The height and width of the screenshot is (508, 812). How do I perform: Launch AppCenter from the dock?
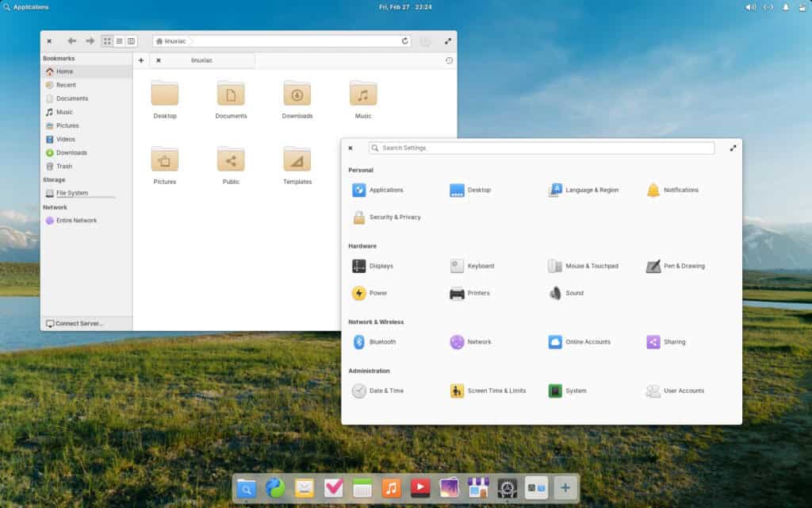pyautogui.click(x=478, y=488)
